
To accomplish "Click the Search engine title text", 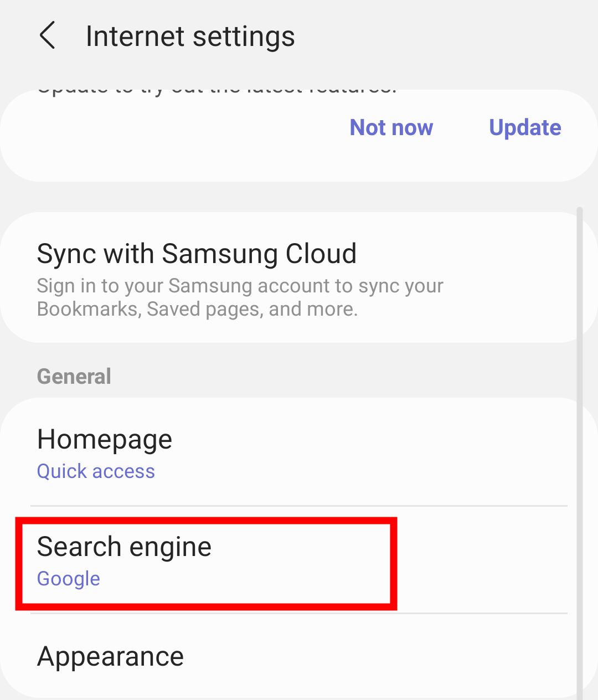I will (124, 547).
